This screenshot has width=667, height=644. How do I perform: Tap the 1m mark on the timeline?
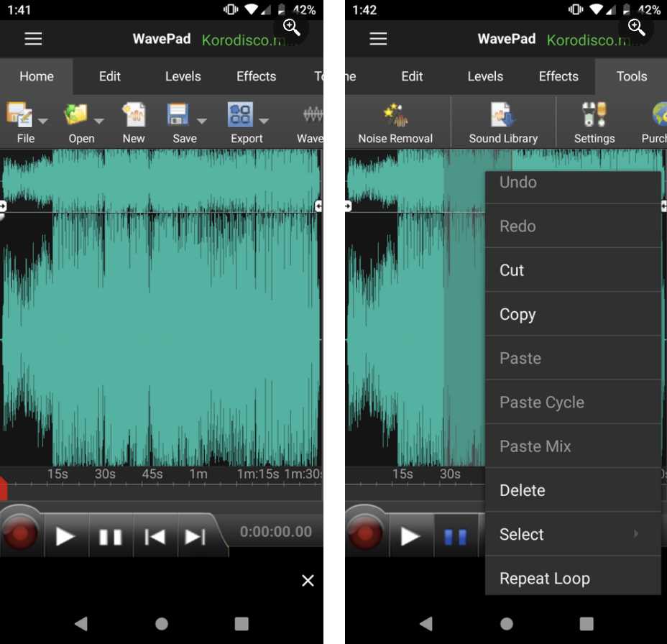(x=198, y=474)
